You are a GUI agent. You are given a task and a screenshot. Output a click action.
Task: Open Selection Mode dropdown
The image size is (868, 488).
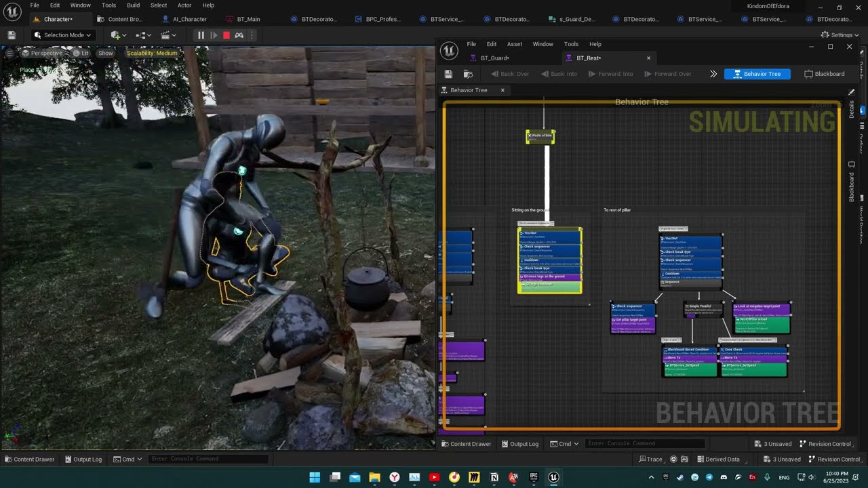62,35
